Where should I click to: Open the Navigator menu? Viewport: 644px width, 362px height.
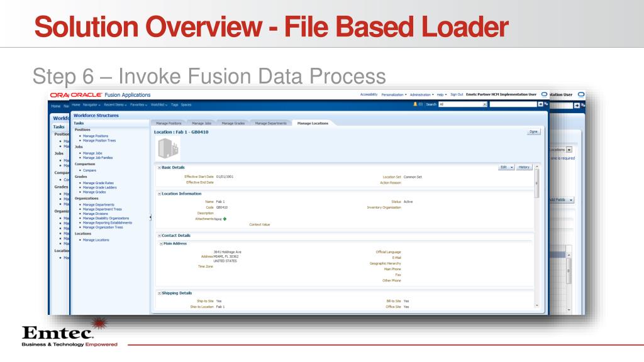[91, 105]
